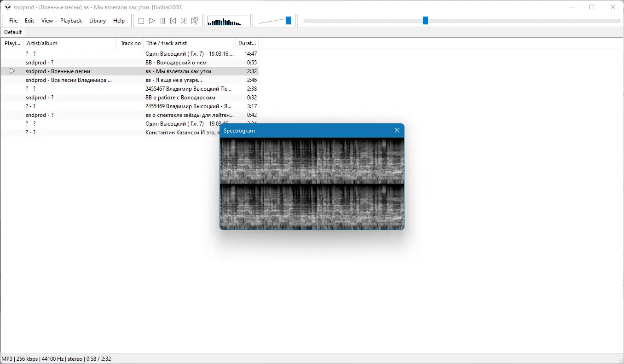Sort by the Duration column header
The width and height of the screenshot is (624, 364).
point(247,43)
